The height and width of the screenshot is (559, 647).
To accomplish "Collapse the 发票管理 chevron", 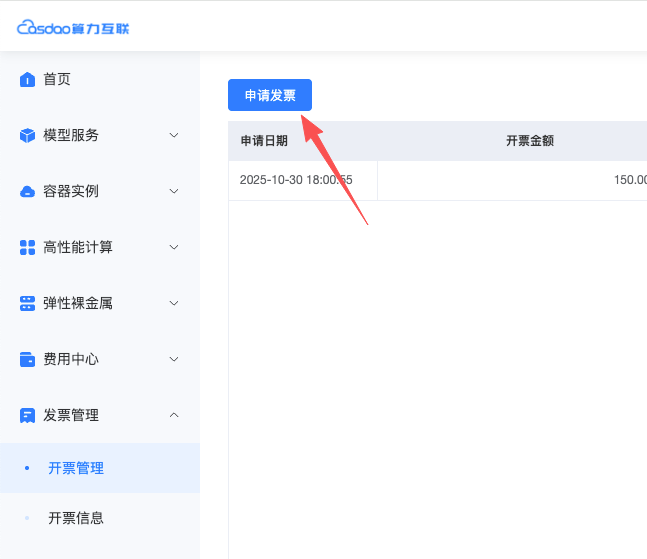I will click(x=174, y=415).
